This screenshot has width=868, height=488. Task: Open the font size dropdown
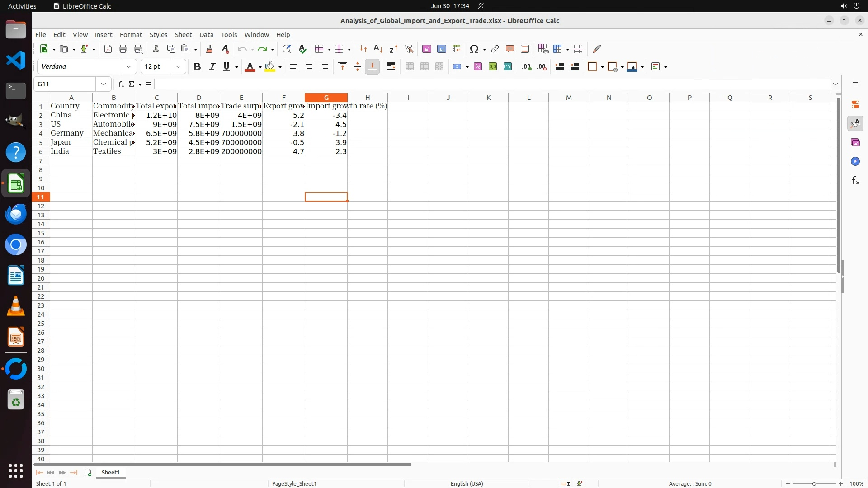(x=178, y=66)
